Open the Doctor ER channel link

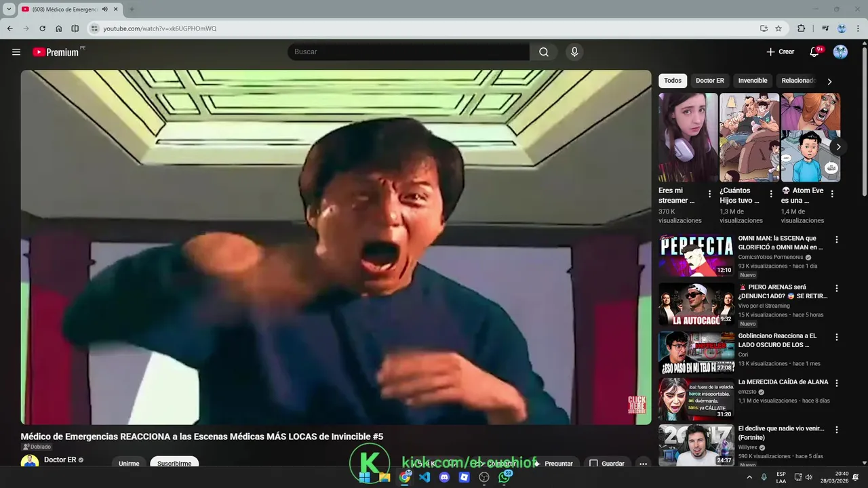click(60, 460)
